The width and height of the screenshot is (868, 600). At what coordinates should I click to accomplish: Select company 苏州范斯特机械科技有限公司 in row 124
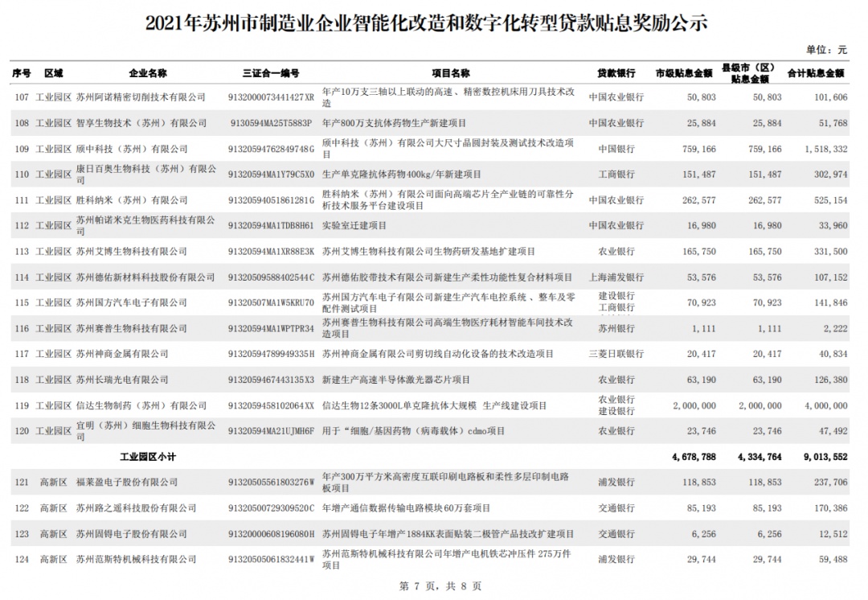point(136,560)
